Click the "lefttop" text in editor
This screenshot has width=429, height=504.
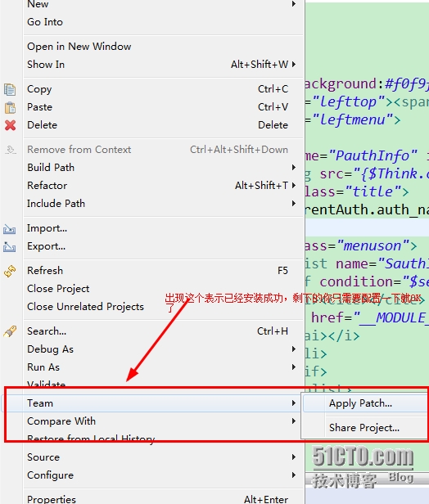coord(348,102)
